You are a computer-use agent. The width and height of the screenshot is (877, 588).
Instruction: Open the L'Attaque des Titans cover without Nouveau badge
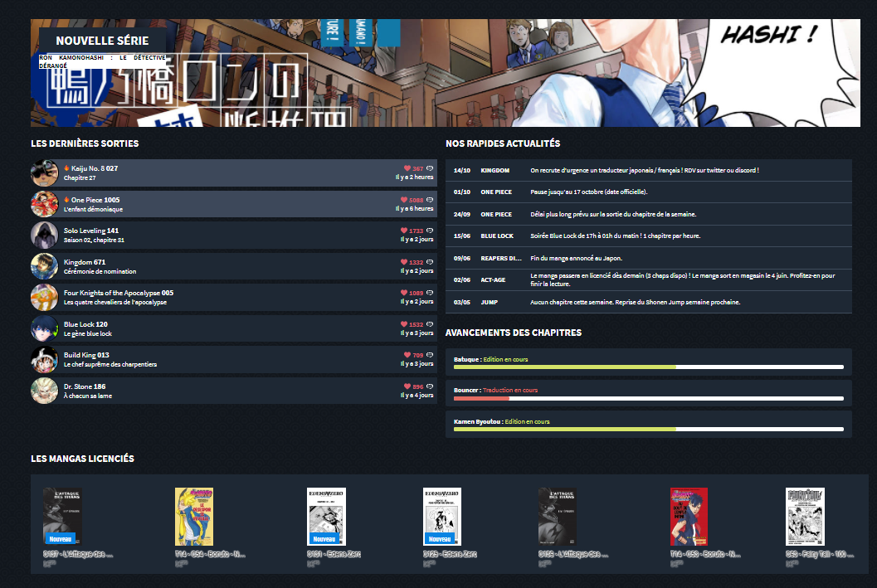(x=558, y=517)
